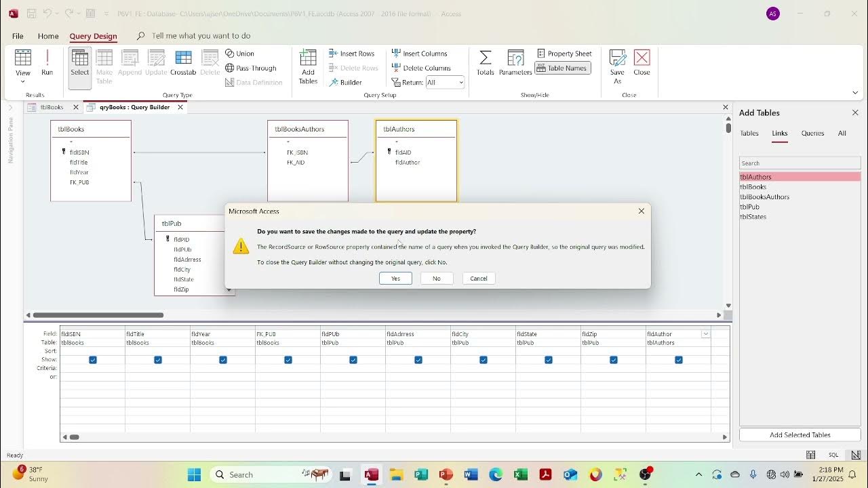Open Word from the taskbar
The height and width of the screenshot is (488, 868).
pos(471,474)
